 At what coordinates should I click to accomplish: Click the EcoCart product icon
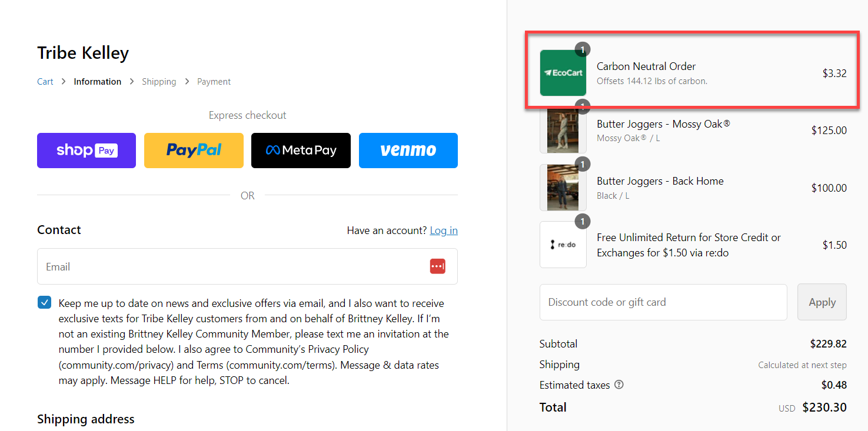coord(563,73)
